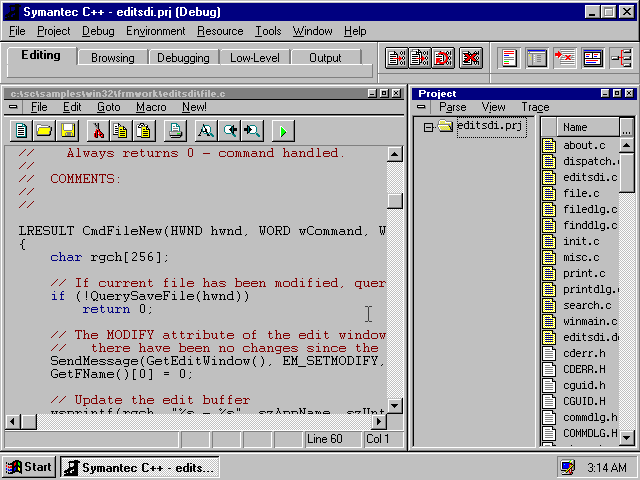Click editor vertical scrollbar down arrow
Viewport: 640px width, 480px height.
pyautogui.click(x=394, y=406)
